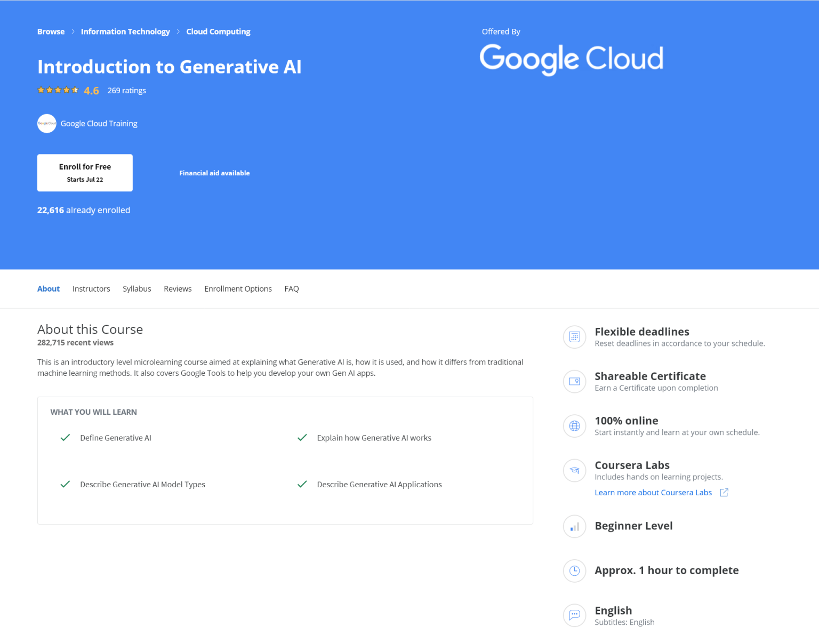Open the Enrollment Options tab
This screenshot has width=819, height=644.
pyautogui.click(x=238, y=289)
